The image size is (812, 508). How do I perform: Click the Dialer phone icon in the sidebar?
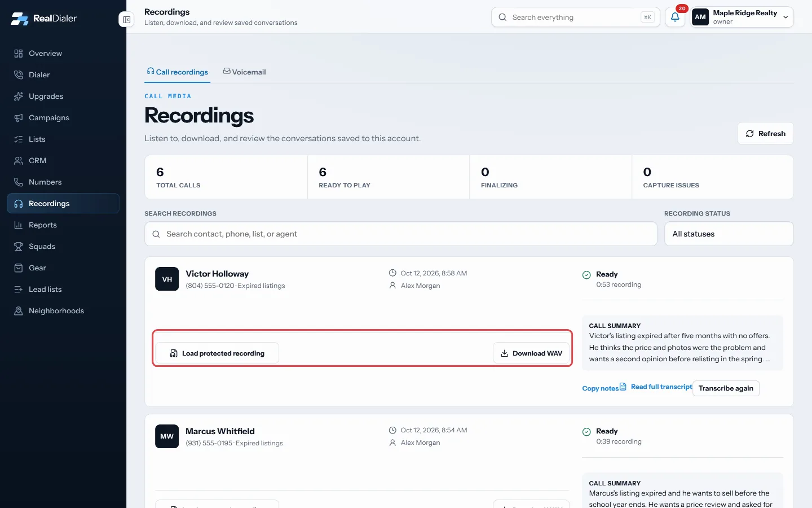click(x=19, y=75)
